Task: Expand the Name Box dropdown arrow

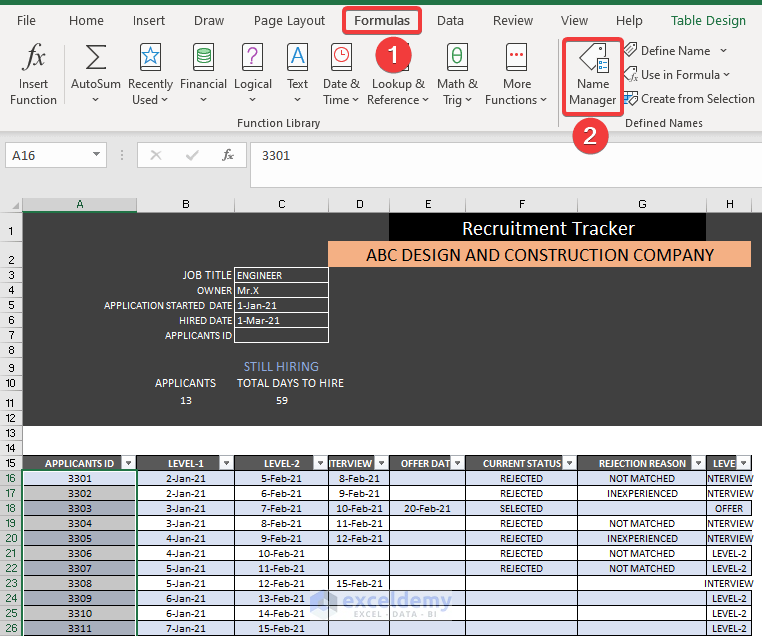Action: (97, 155)
